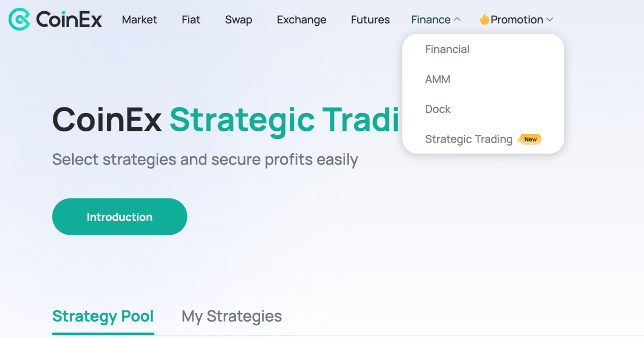
Task: Click the CoinEx wordmark text
Action: tap(69, 20)
